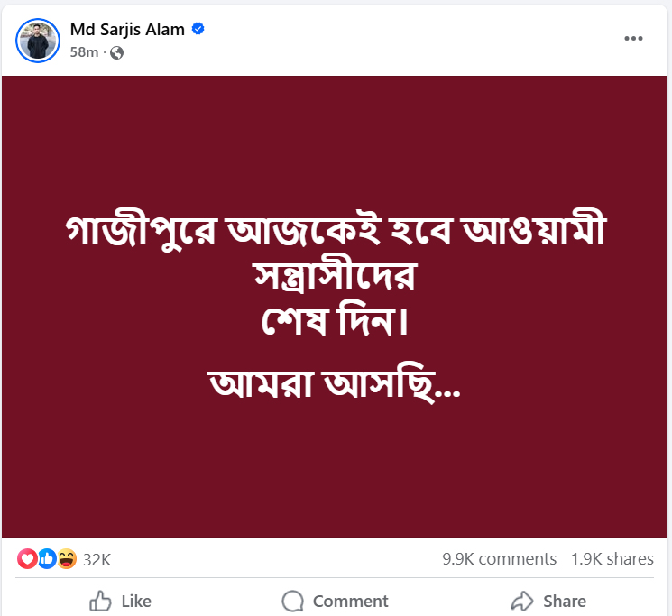Click the thumbs-up icon on Like button
Viewport: 672px width, 616px height.
point(101,601)
